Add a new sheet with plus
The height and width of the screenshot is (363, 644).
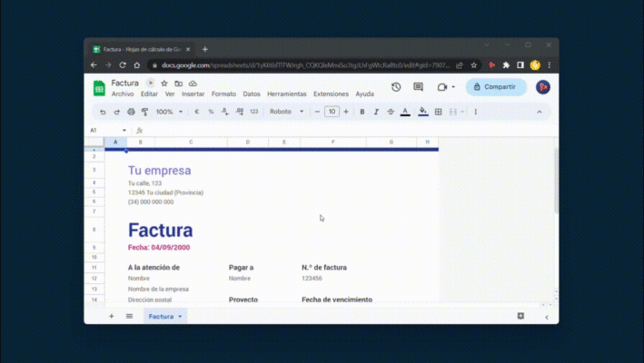click(112, 316)
